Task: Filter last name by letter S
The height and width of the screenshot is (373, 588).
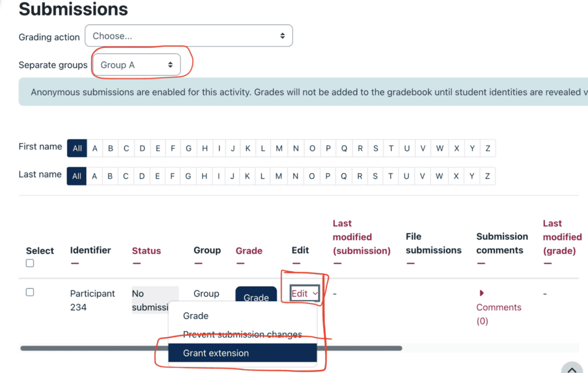Action: click(x=375, y=176)
